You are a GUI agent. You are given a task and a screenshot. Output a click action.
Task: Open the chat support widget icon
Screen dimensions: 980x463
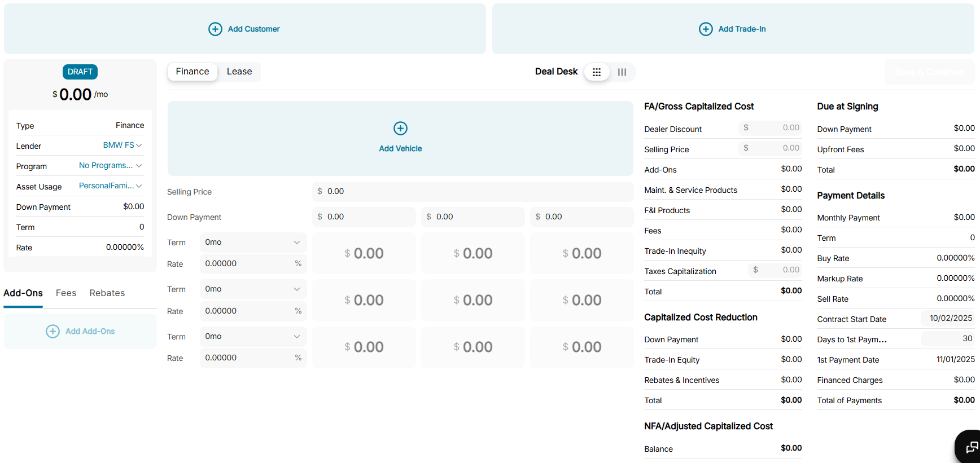(x=971, y=448)
